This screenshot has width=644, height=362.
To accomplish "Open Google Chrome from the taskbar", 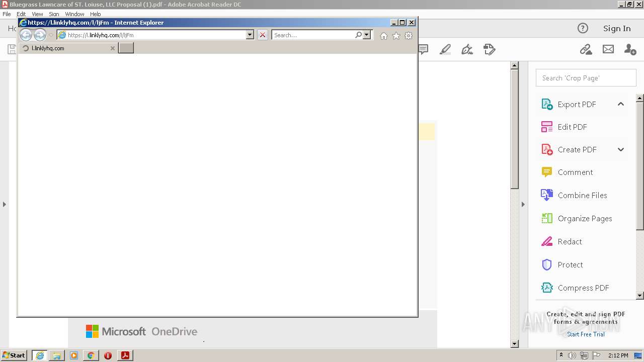I will 91,355.
